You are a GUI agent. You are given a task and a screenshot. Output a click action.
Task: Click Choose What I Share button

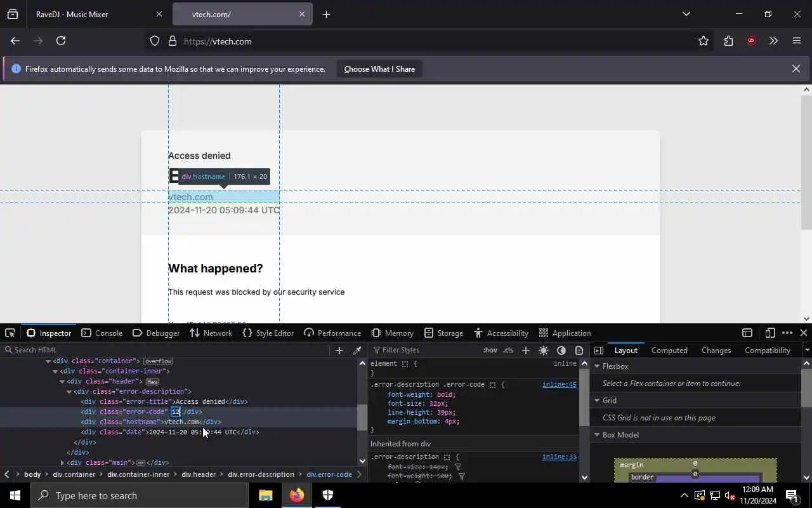click(379, 69)
